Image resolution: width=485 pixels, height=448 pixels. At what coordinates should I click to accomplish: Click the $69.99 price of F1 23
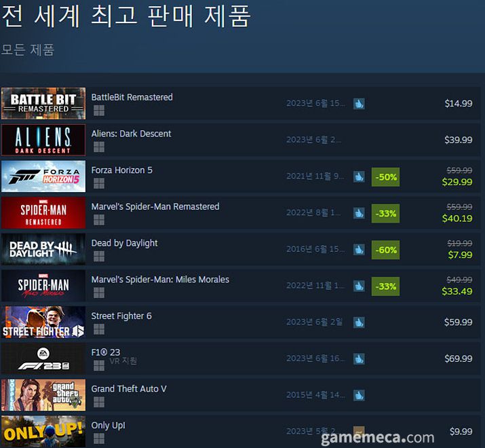tap(459, 358)
